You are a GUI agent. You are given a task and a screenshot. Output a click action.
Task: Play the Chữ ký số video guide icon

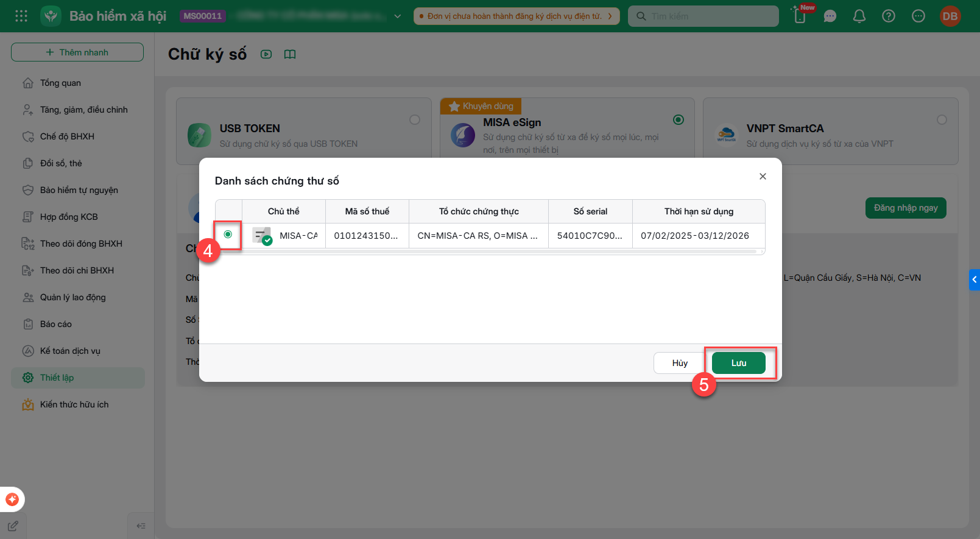tap(266, 54)
